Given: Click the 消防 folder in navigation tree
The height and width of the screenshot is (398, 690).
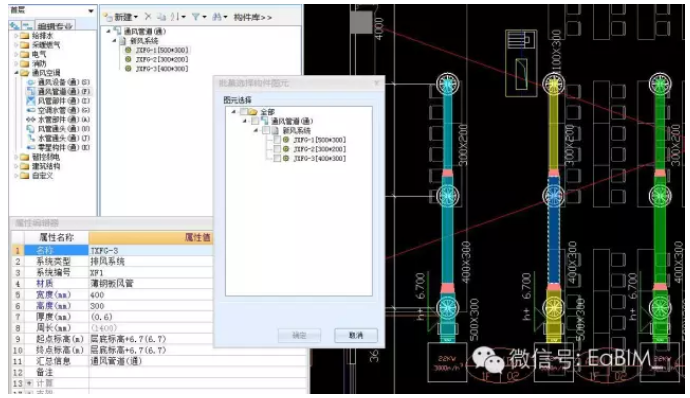Looking at the screenshot, I should (33, 63).
